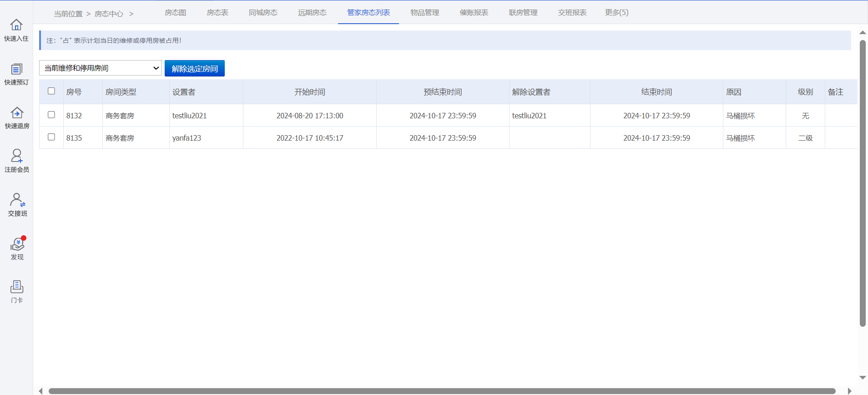Open 快速入住 quick check-in icon

coord(16,30)
